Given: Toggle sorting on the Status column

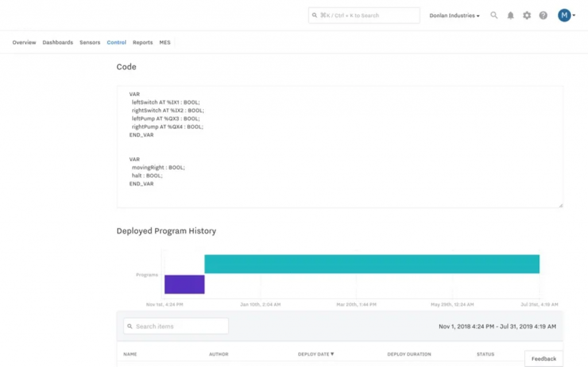Looking at the screenshot, I should 485,354.
